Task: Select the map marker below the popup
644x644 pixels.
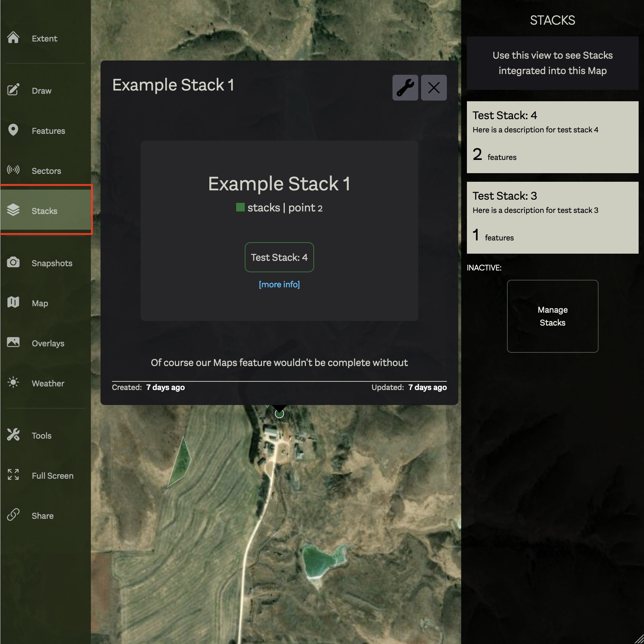Action: pyautogui.click(x=279, y=414)
